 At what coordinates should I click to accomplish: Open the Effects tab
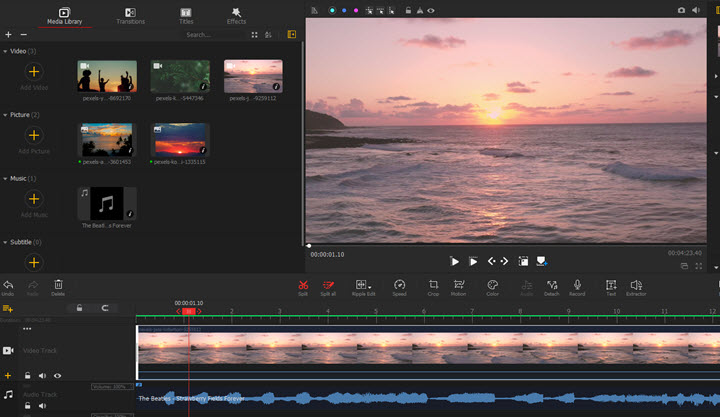(x=236, y=15)
